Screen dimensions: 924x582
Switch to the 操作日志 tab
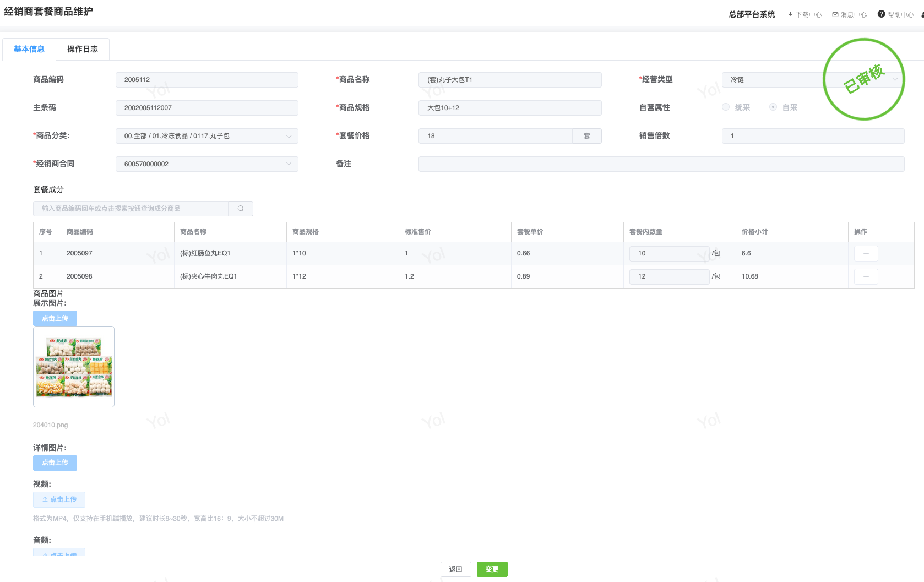83,50
